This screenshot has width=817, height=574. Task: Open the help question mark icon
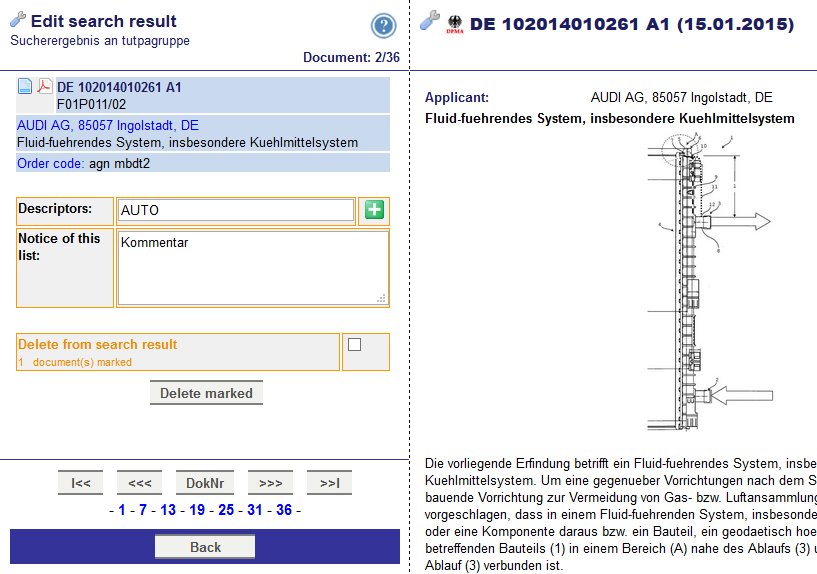click(383, 26)
